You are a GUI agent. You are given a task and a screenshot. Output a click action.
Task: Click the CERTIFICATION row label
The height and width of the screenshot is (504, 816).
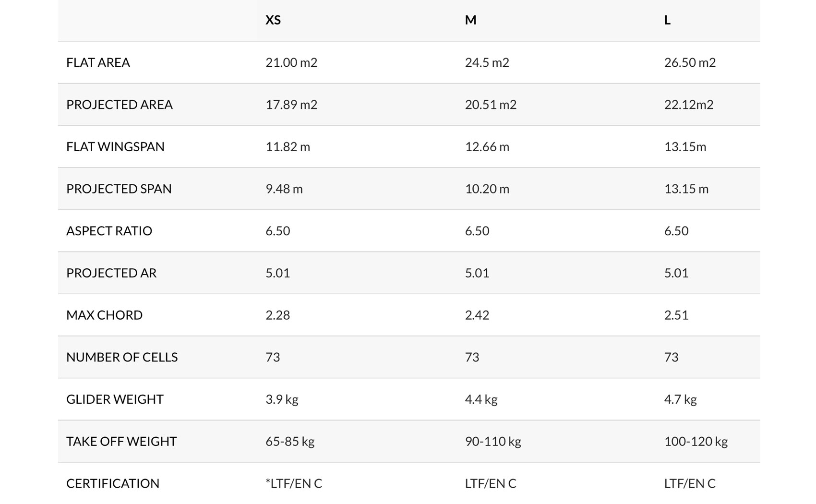(113, 483)
